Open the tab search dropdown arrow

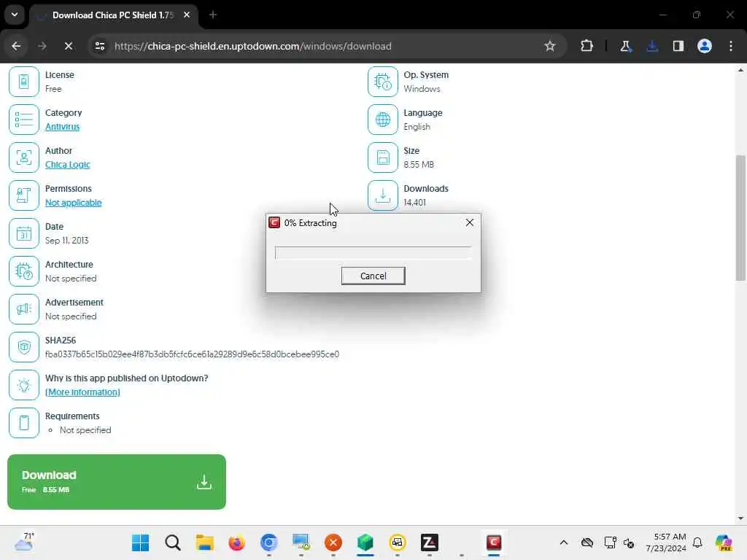(x=15, y=15)
